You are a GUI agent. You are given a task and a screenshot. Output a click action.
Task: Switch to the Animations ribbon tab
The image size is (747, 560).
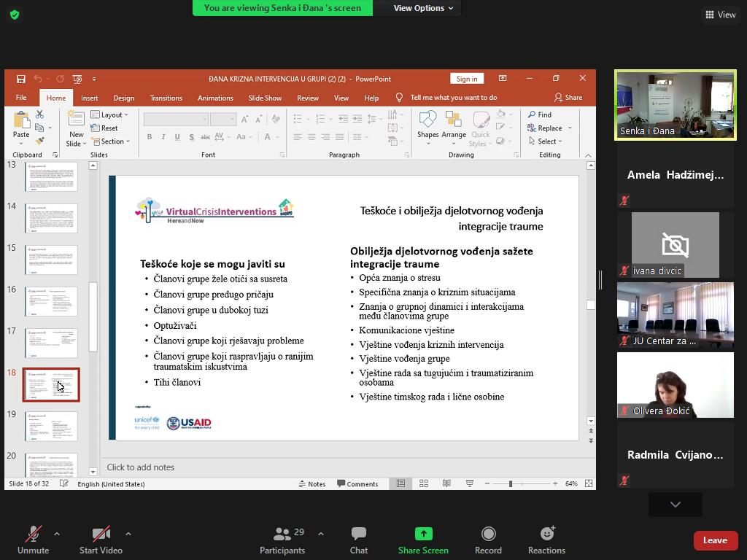(215, 98)
